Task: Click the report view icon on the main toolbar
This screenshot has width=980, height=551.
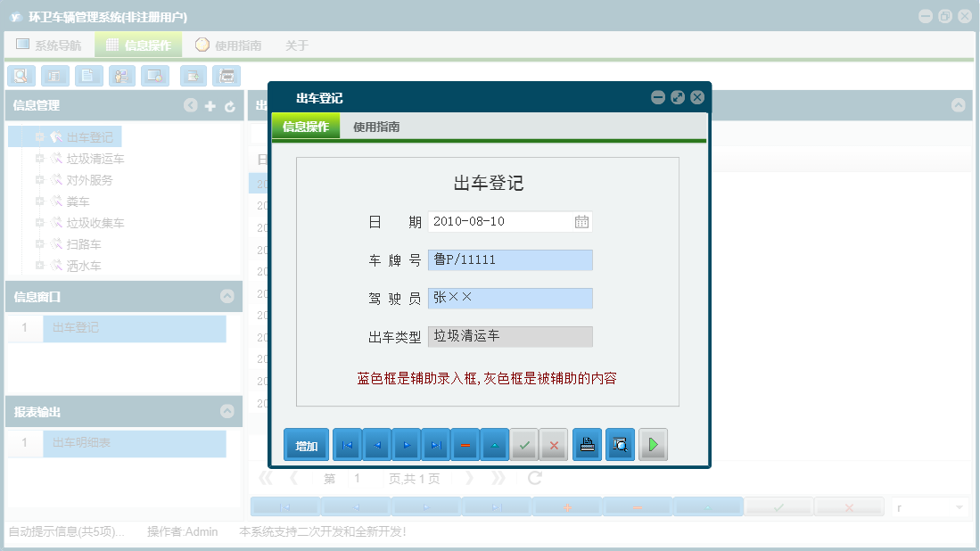Action: coord(54,76)
